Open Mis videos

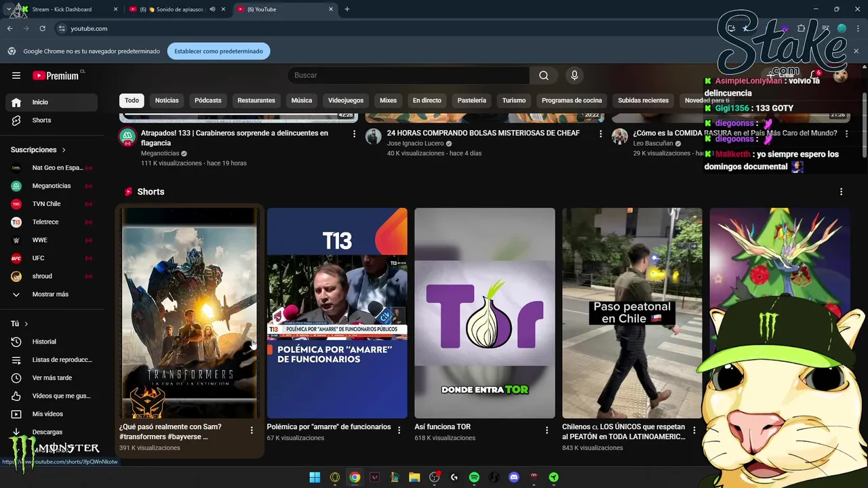click(x=52, y=413)
